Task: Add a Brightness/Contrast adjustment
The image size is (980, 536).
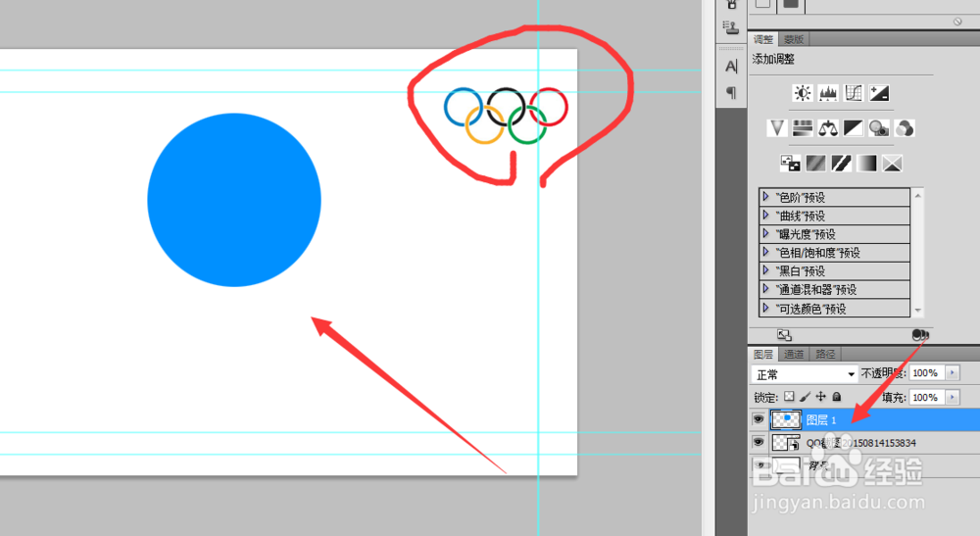Action: coord(803,93)
